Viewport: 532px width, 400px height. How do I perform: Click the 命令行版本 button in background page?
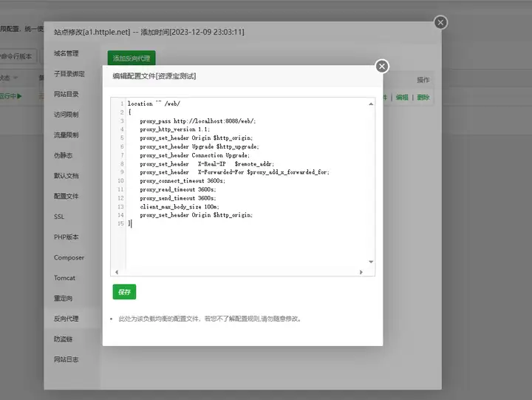point(17,56)
